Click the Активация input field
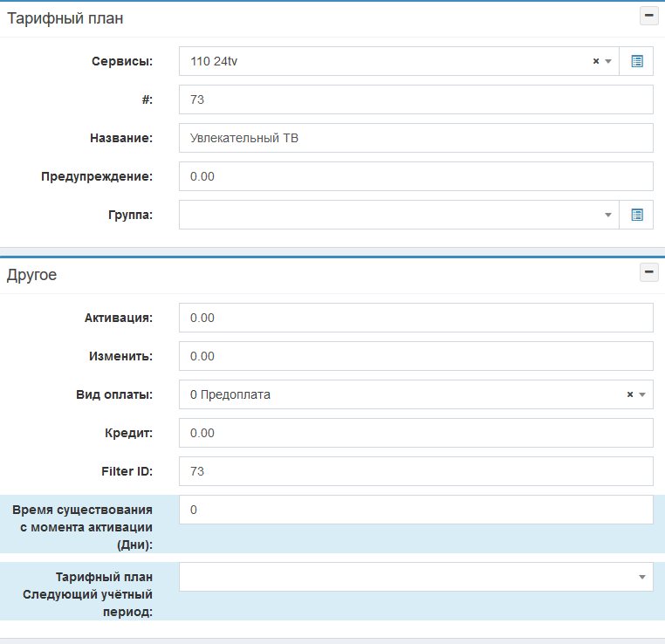665x644 pixels. pos(415,318)
